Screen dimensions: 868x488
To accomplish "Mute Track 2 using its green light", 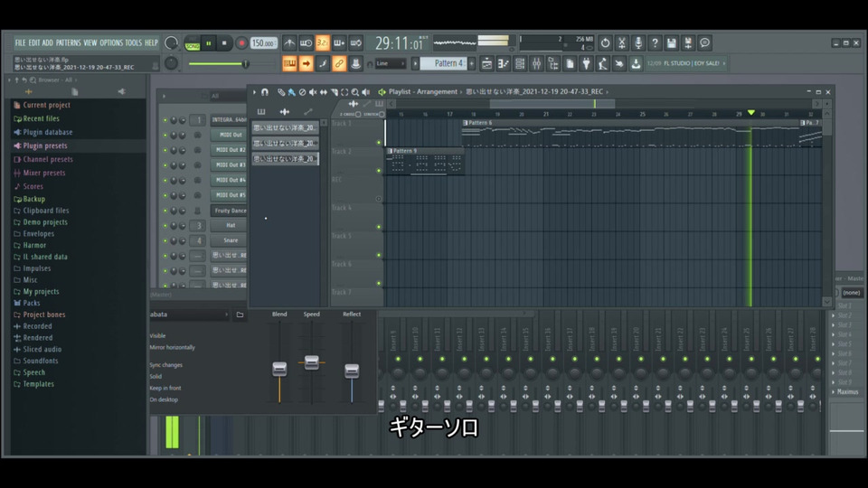I will 379,171.
